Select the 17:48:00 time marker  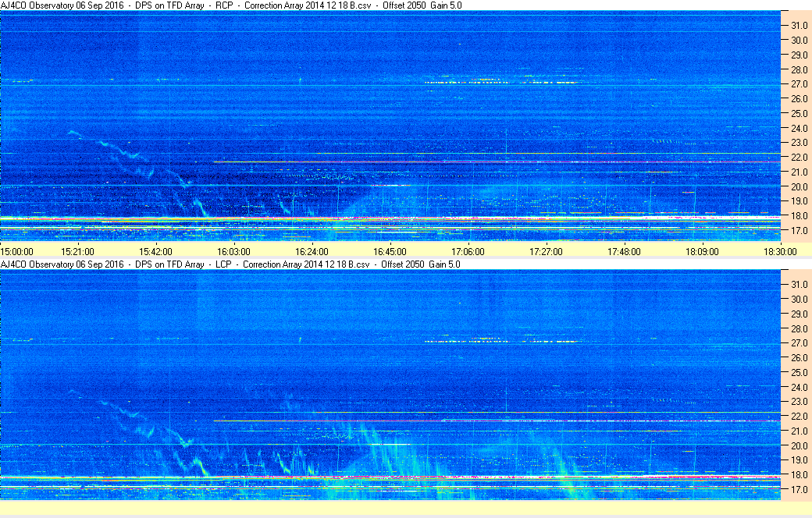click(624, 252)
